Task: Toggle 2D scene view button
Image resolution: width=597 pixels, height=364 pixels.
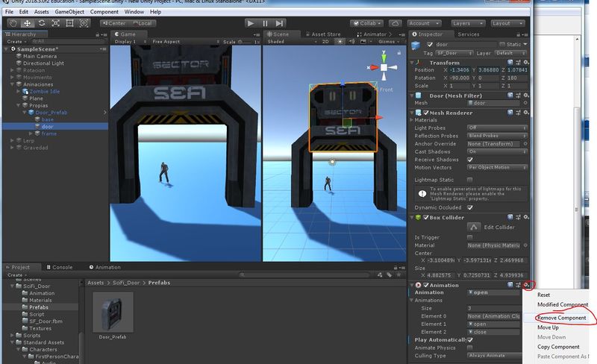Action: [325, 42]
